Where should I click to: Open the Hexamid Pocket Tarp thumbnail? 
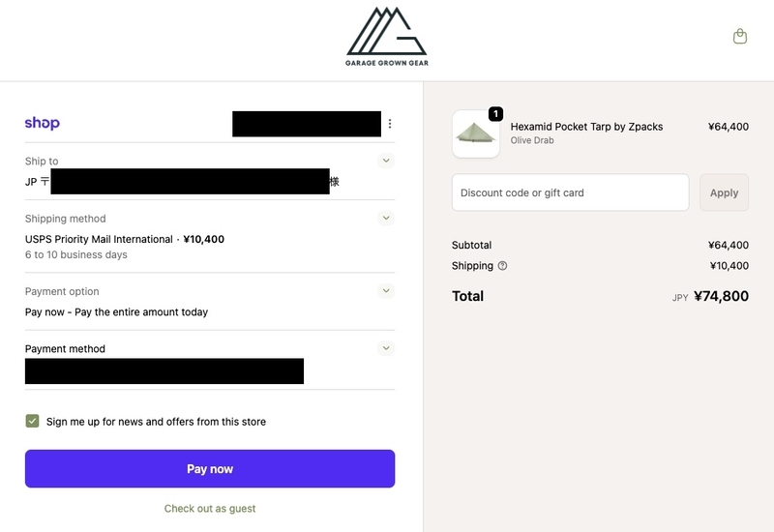(476, 133)
